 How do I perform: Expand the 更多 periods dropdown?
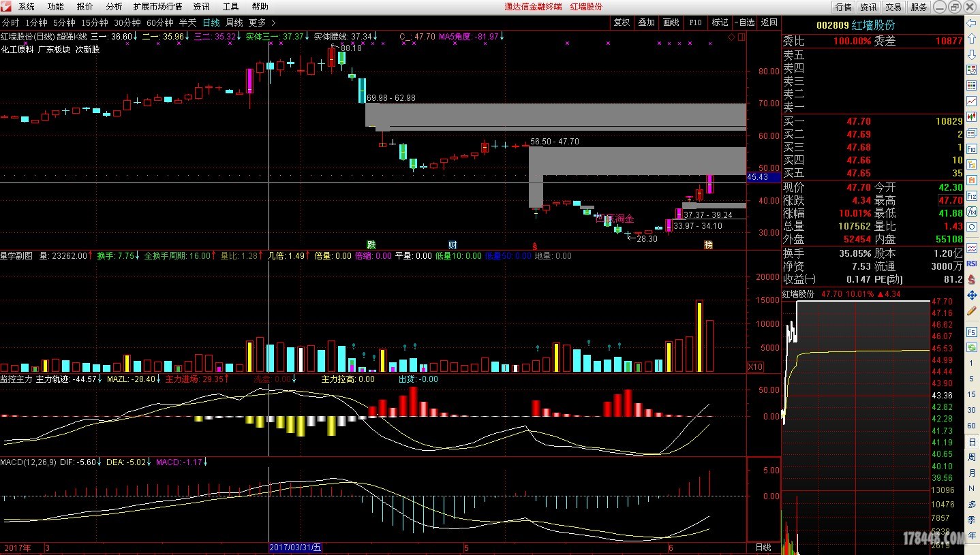click(x=262, y=22)
